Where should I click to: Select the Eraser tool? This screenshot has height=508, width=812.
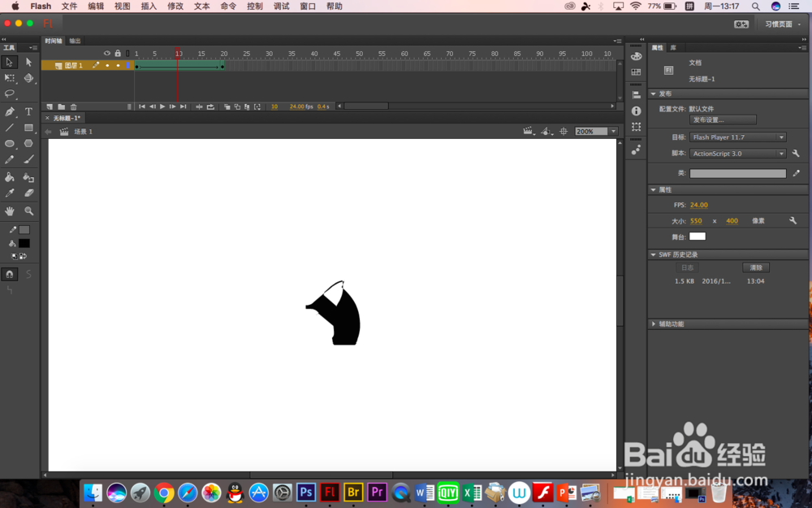click(29, 193)
